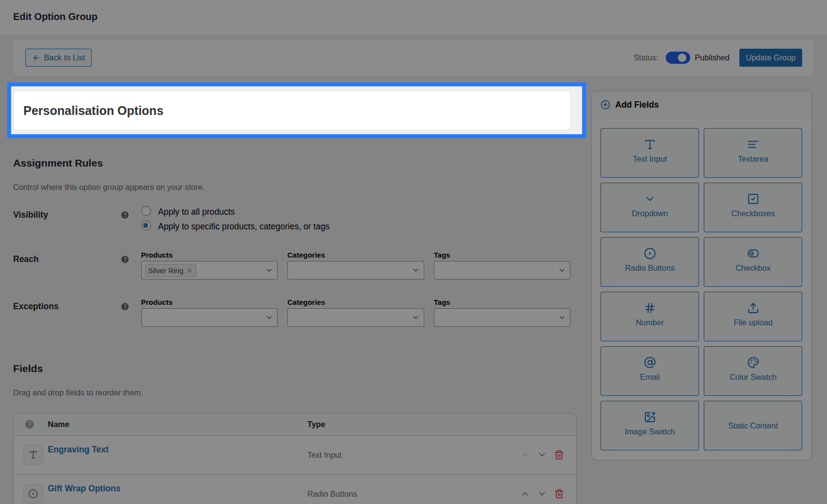Select Apply to specific products option
Image resolution: width=827 pixels, height=504 pixels.
pos(146,225)
